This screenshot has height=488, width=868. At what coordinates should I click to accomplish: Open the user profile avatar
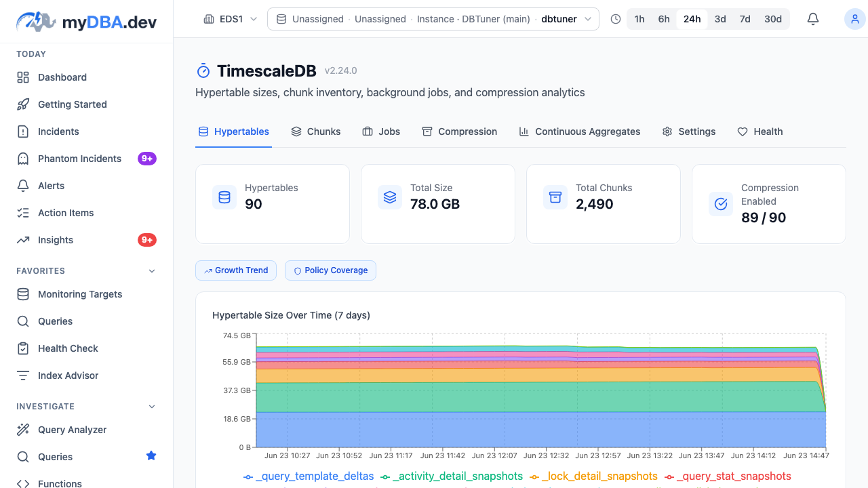pyautogui.click(x=854, y=19)
